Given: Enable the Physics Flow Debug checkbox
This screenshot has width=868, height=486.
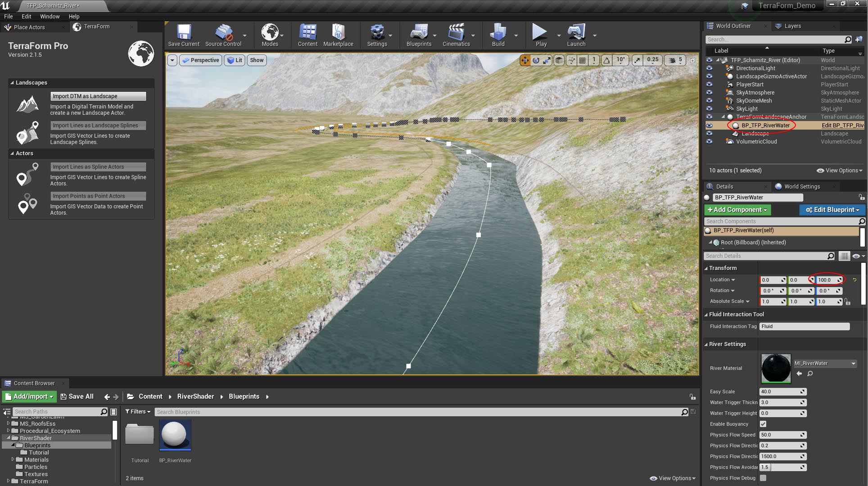Looking at the screenshot, I should [x=763, y=478].
